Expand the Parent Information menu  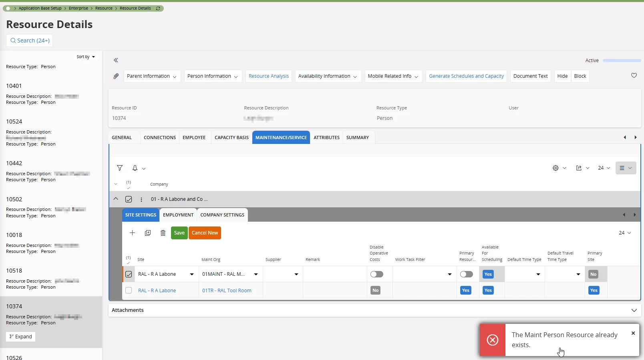152,76
